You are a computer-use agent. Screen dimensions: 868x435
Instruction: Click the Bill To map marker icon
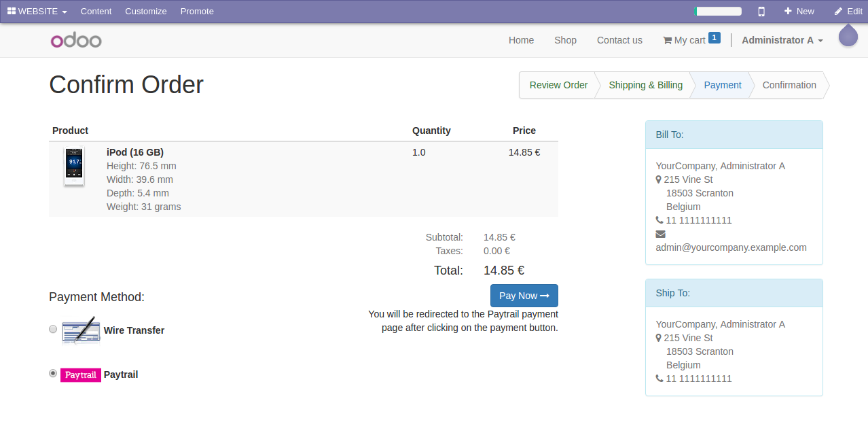point(659,179)
